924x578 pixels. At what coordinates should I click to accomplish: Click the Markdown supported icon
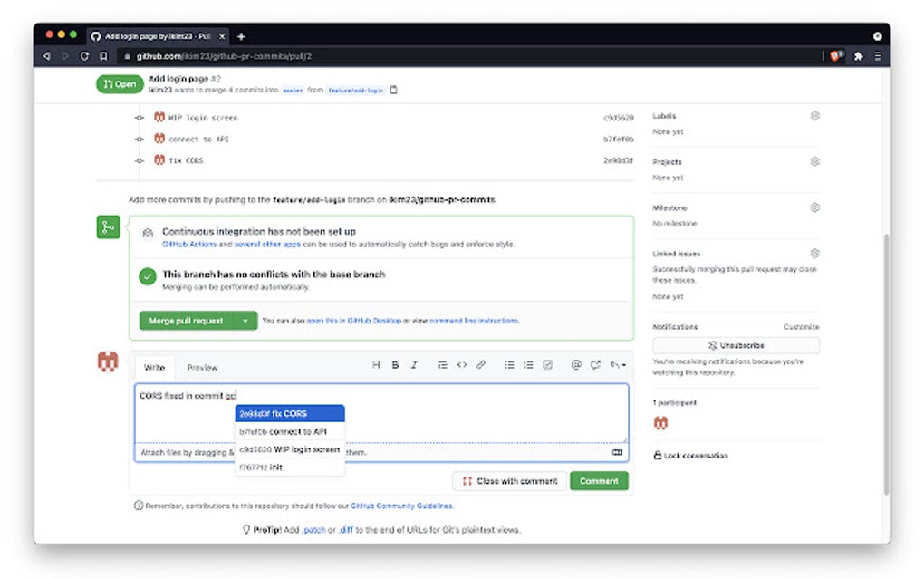(x=617, y=452)
